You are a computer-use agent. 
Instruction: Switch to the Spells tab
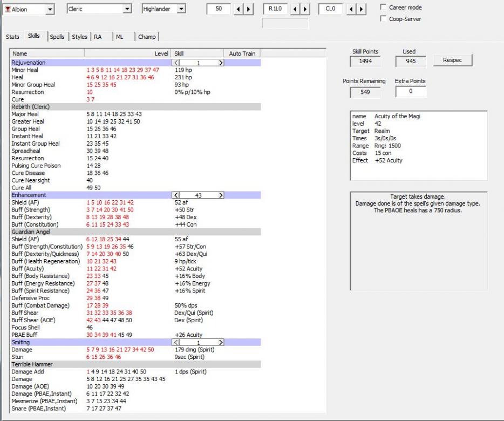pos(57,37)
